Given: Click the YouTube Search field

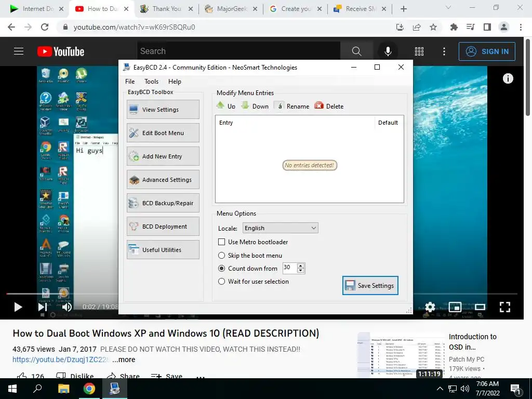Looking at the screenshot, I should point(238,51).
